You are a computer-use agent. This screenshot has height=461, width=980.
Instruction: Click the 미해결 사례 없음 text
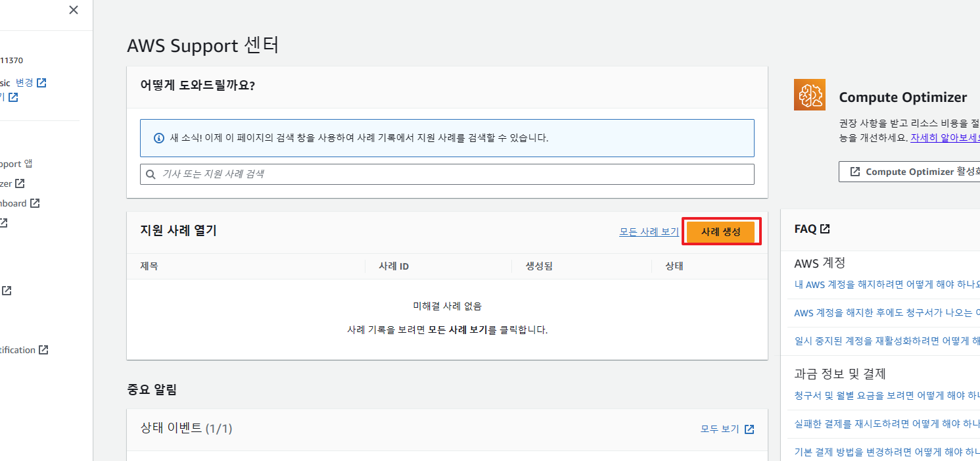pyautogui.click(x=447, y=306)
